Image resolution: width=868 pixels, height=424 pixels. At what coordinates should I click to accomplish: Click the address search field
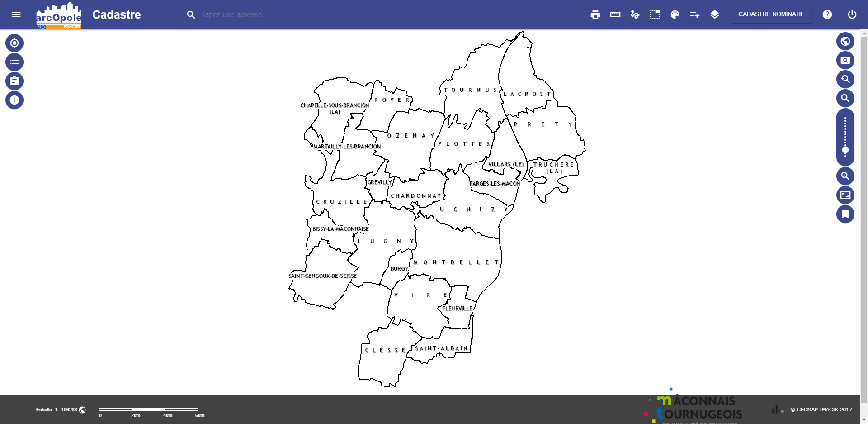click(x=259, y=14)
